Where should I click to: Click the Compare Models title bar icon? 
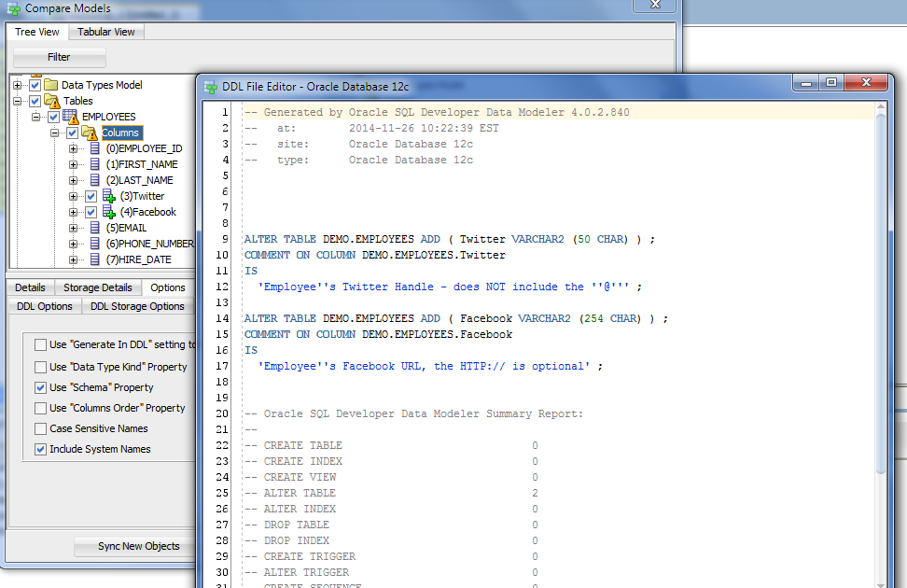(x=13, y=8)
